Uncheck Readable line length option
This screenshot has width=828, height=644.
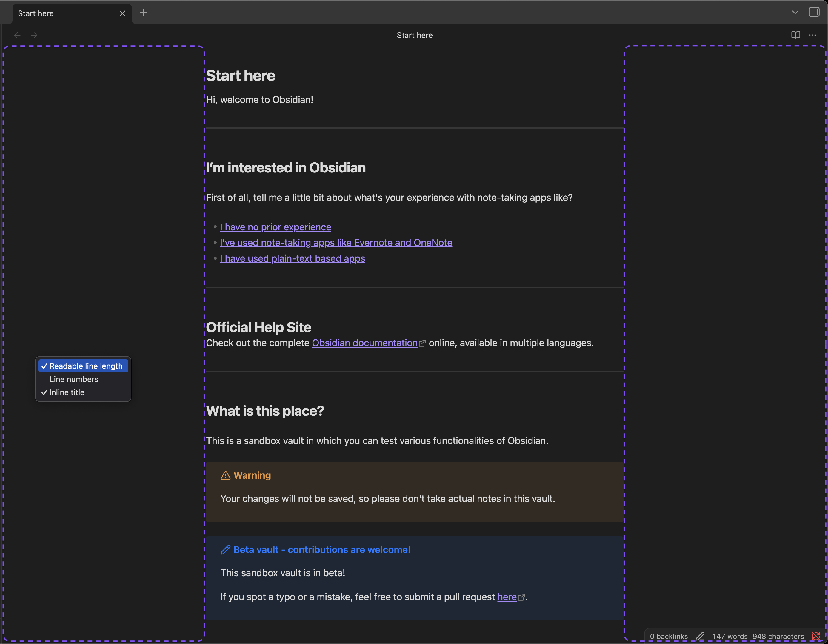click(83, 366)
